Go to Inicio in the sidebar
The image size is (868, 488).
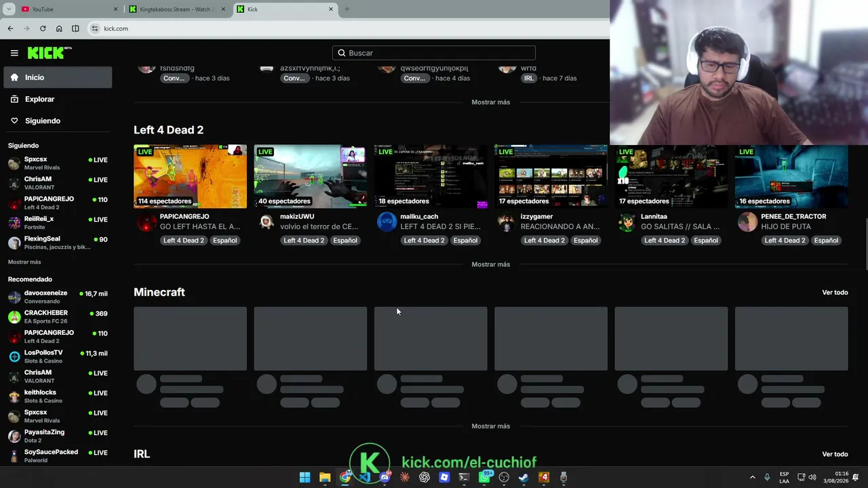pos(58,77)
